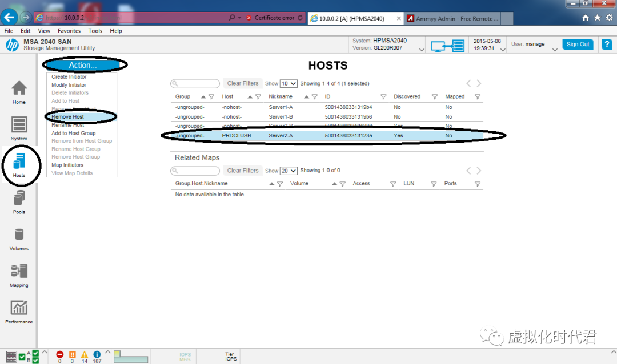This screenshot has height=364, width=617.
Task: Open the Help menu
Action: pos(115,31)
